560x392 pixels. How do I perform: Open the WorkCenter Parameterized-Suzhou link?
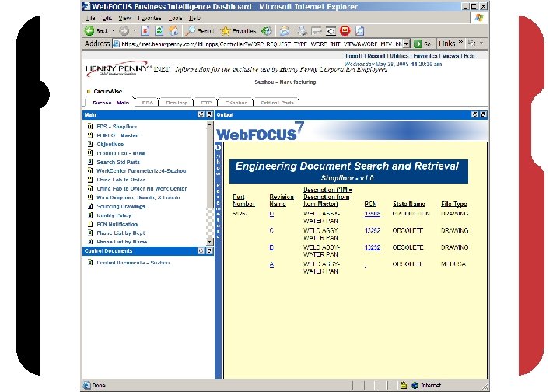[x=141, y=170]
